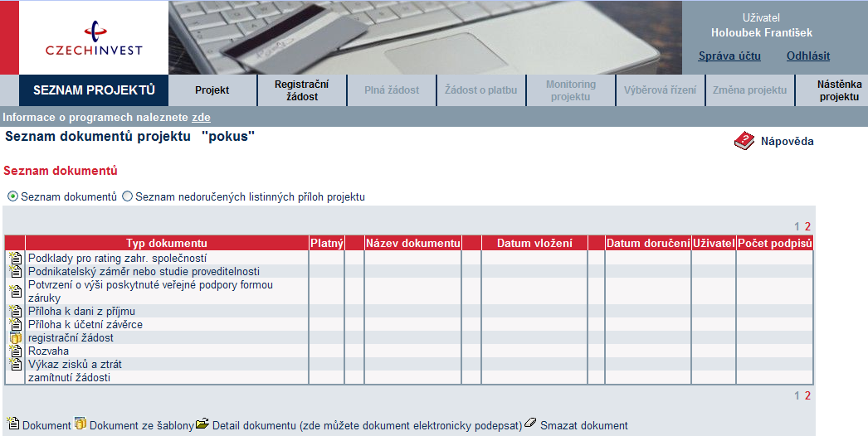Click template document icon beside registrační žádost
This screenshot has height=436, width=868.
16,337
